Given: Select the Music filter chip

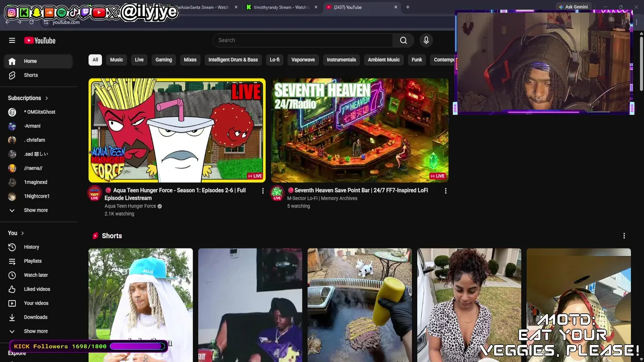Looking at the screenshot, I should coord(116,60).
